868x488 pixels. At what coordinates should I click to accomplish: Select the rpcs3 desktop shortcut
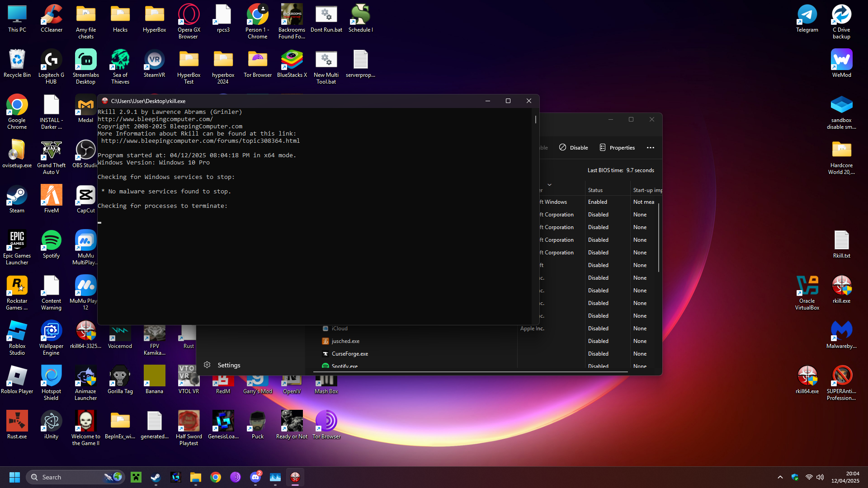pos(223,19)
